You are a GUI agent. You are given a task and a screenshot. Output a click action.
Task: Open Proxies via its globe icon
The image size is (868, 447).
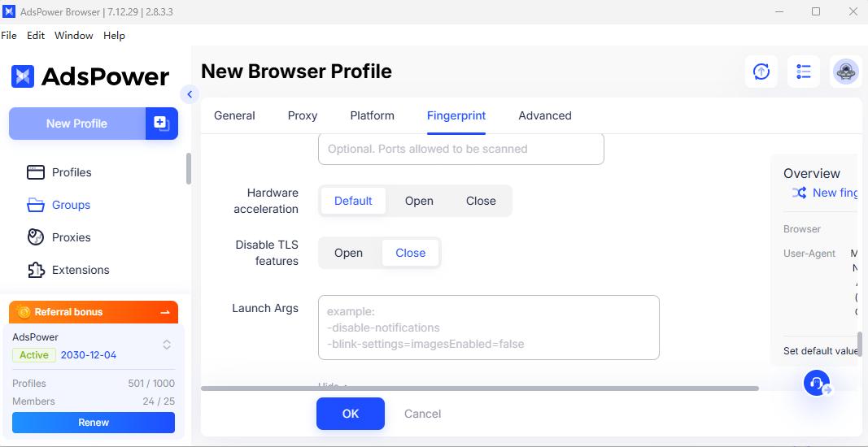(35, 237)
